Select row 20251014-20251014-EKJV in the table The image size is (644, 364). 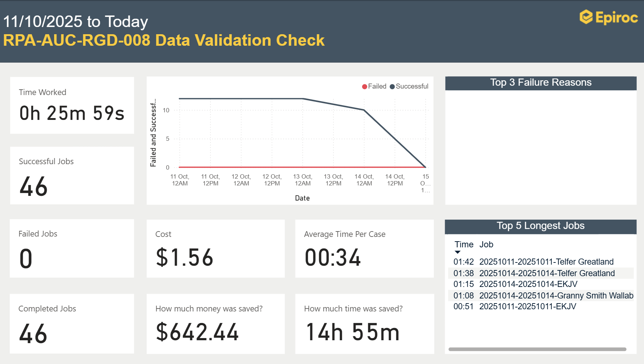528,284
